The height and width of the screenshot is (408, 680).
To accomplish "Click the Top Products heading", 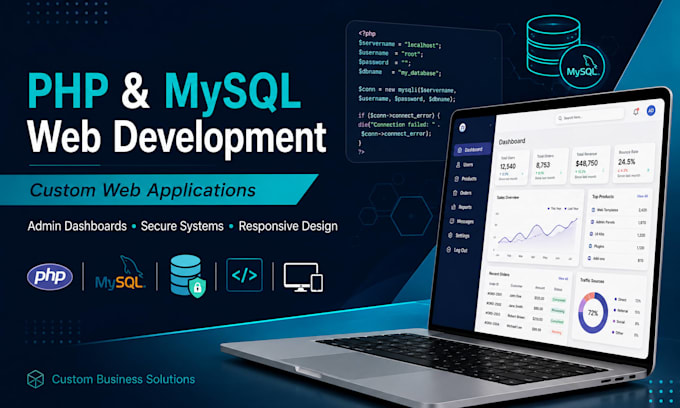I will tap(603, 196).
